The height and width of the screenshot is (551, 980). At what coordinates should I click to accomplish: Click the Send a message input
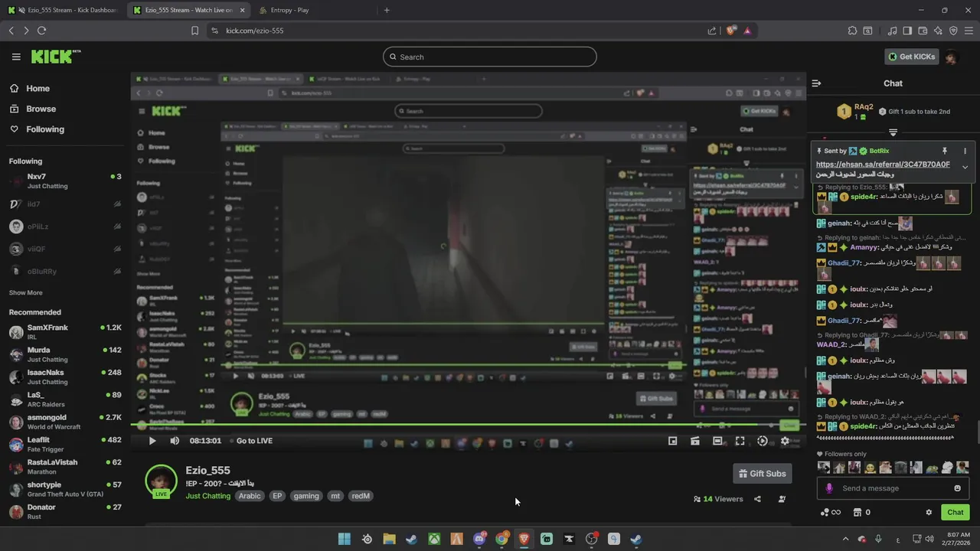click(894, 488)
